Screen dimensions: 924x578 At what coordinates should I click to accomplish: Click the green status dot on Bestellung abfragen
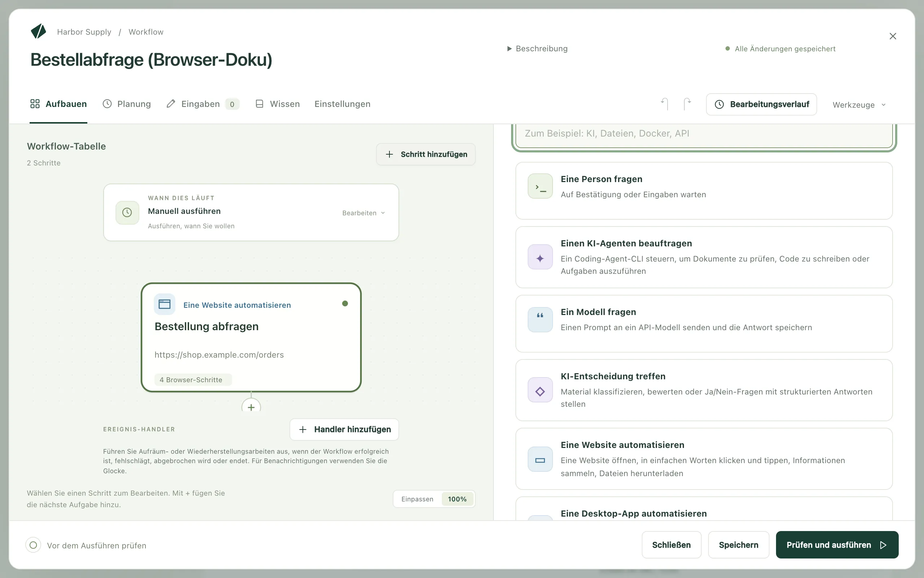[x=345, y=303]
